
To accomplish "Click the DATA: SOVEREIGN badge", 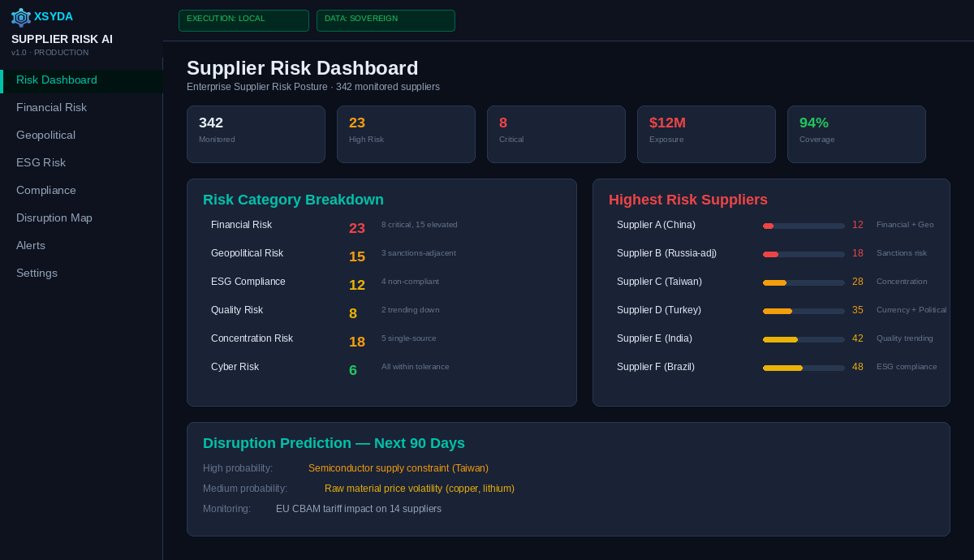I will 386,20.
